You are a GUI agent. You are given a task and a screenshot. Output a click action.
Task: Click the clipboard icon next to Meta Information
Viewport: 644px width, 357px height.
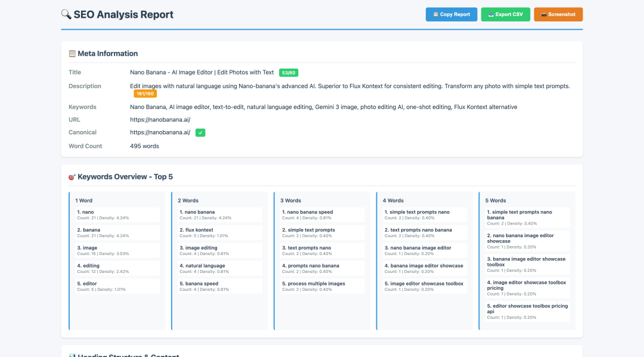pyautogui.click(x=72, y=54)
